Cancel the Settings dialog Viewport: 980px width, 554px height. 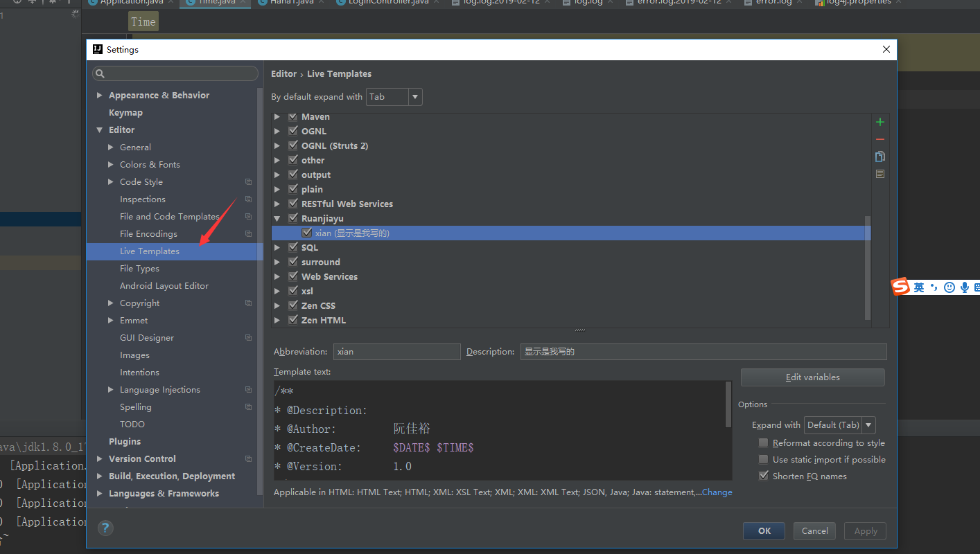click(x=814, y=531)
